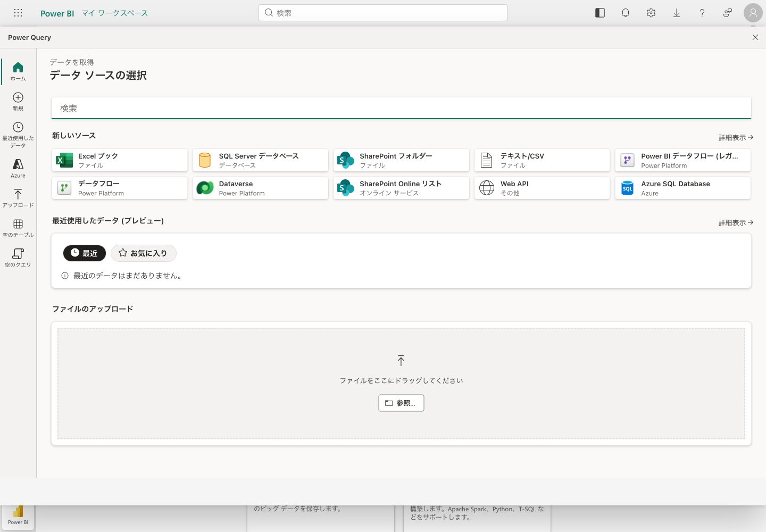Click the download arrow icon
The height and width of the screenshot is (532, 766).
pyautogui.click(x=677, y=13)
